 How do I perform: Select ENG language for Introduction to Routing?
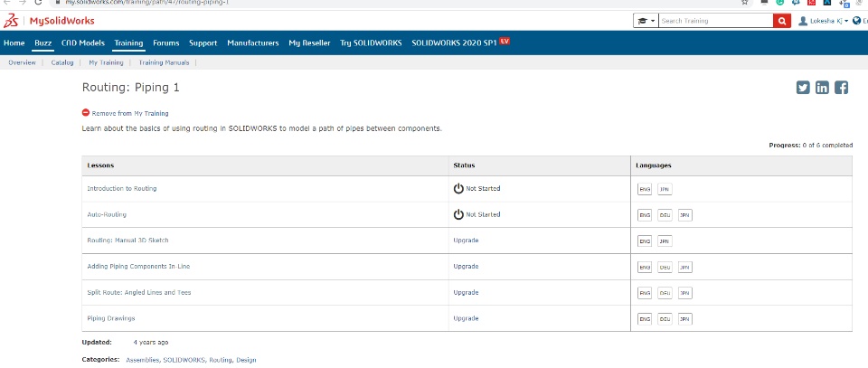[x=645, y=189]
